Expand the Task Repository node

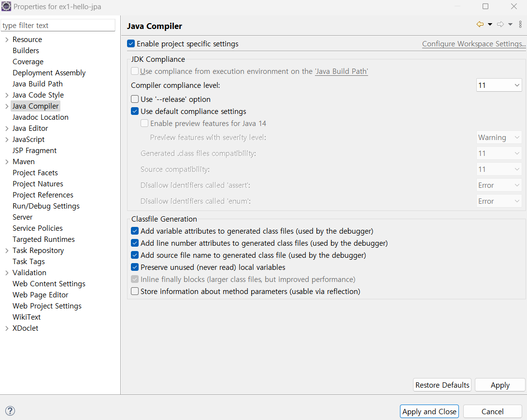click(x=7, y=251)
